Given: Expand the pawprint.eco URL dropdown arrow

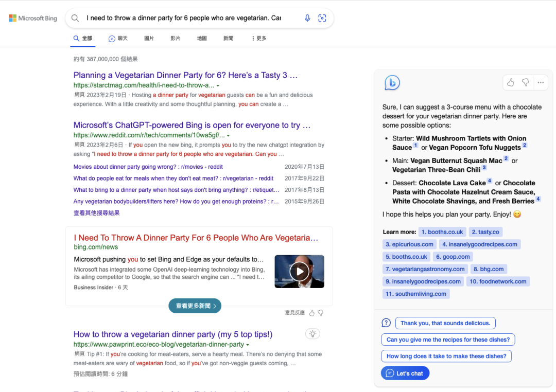Looking at the screenshot, I should point(248,345).
